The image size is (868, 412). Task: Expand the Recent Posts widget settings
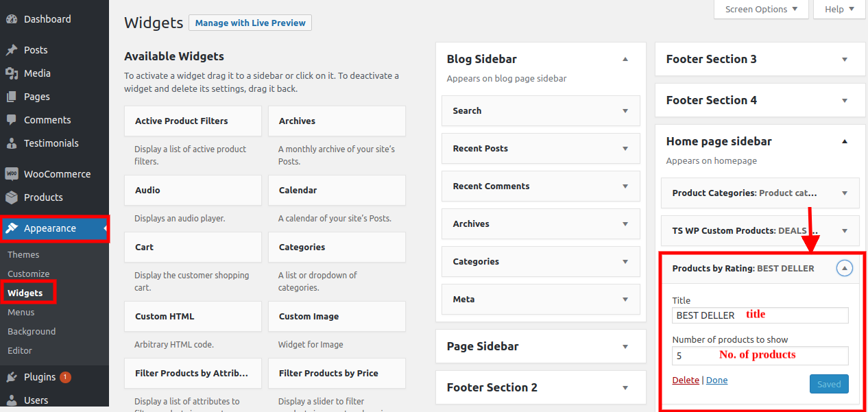[x=625, y=149]
